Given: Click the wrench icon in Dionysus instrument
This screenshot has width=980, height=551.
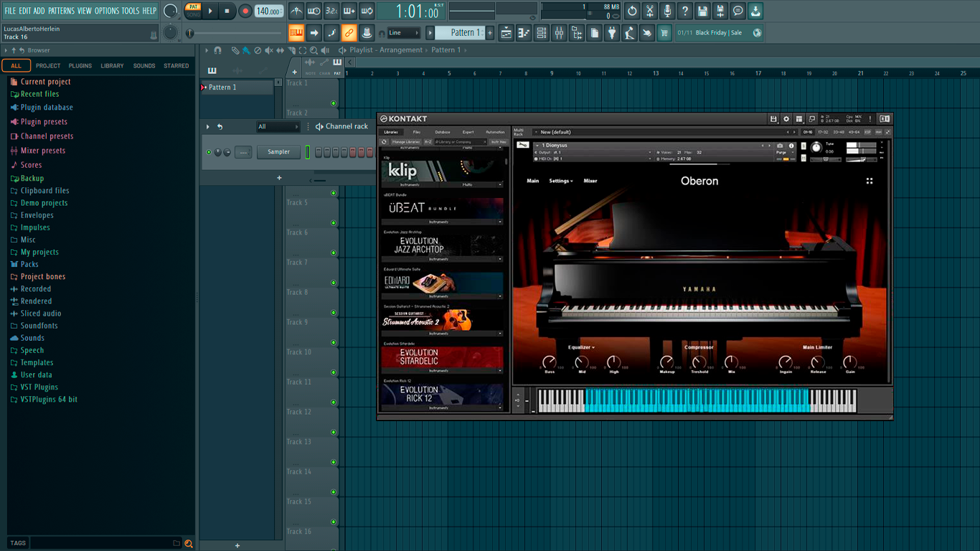Looking at the screenshot, I should coord(522,146).
